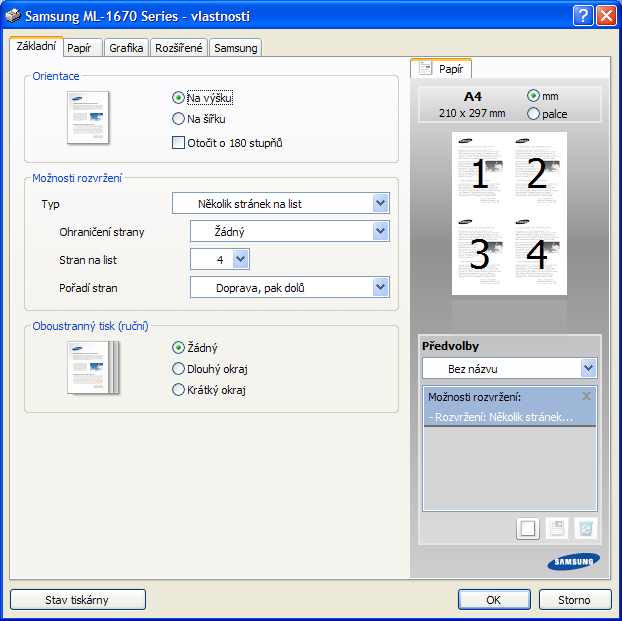Open the Typ layout dropdown
The width and height of the screenshot is (622, 621).
tap(281, 203)
